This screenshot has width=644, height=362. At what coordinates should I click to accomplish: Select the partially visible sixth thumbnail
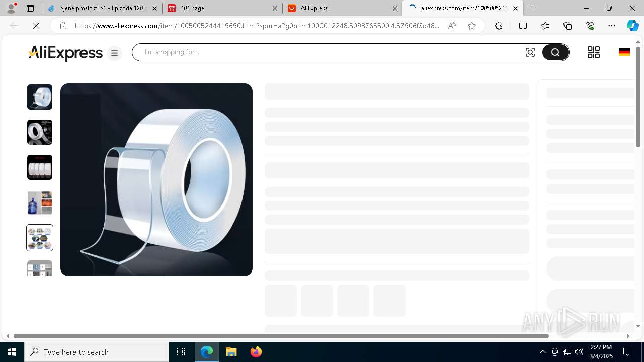(x=40, y=268)
